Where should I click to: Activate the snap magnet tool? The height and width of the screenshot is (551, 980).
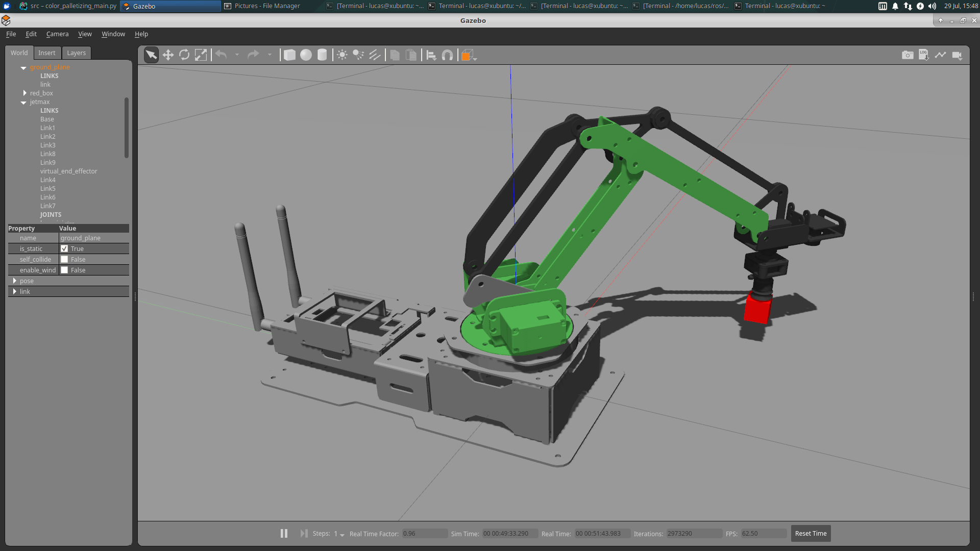(447, 55)
